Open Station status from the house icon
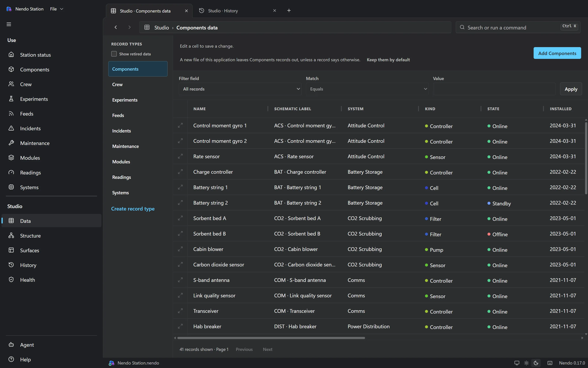This screenshot has width=588, height=368. pos(11,54)
